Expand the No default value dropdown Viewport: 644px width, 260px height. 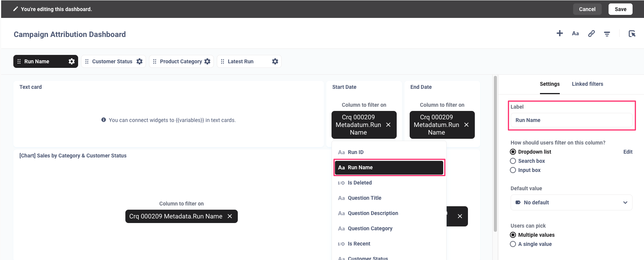tap(571, 202)
